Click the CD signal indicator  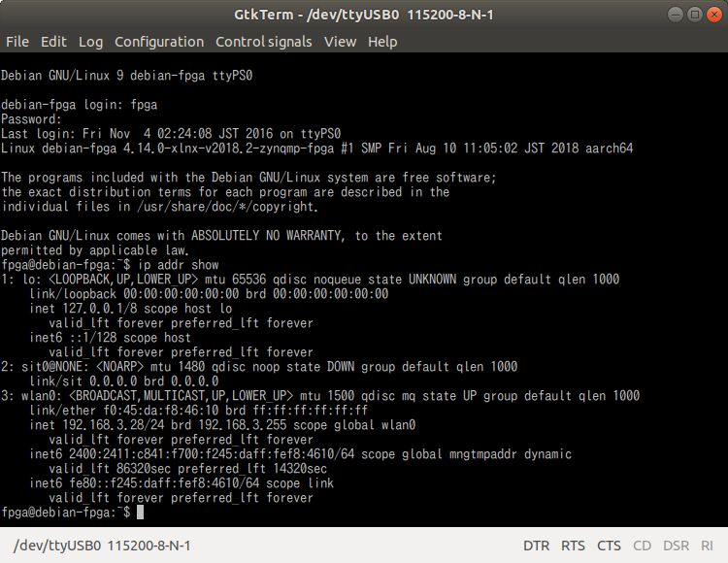(643, 546)
